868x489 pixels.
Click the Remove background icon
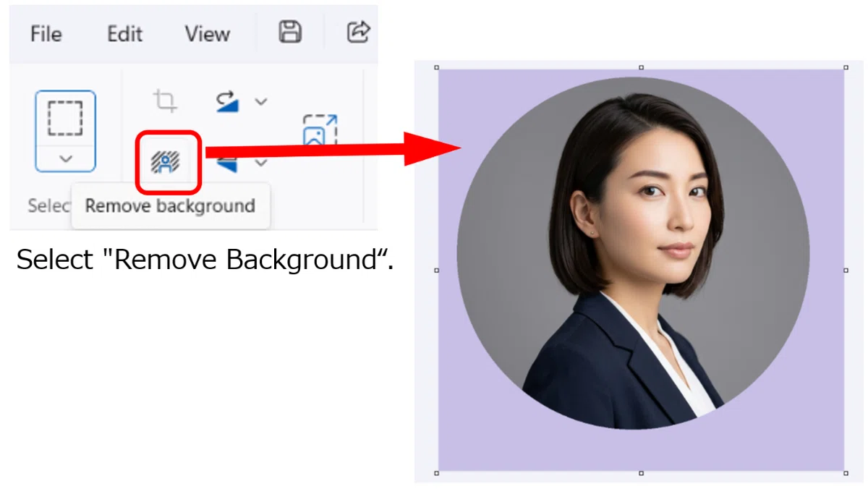pos(166,162)
